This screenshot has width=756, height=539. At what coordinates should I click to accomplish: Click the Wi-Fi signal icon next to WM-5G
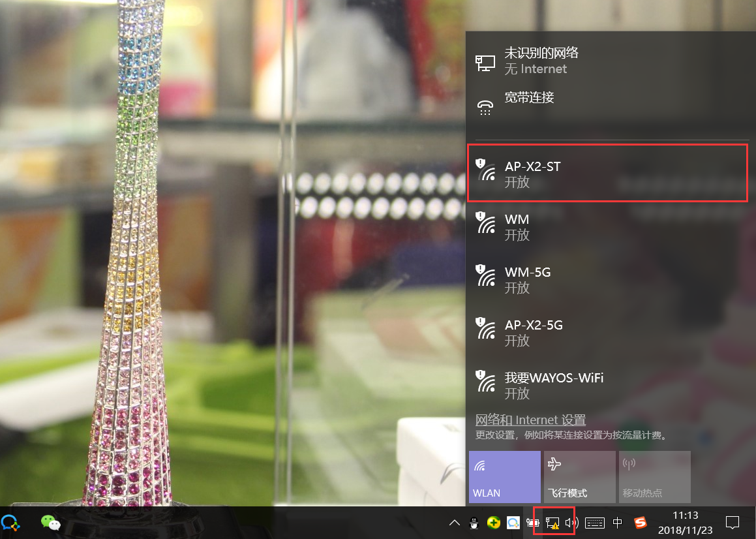click(x=485, y=275)
